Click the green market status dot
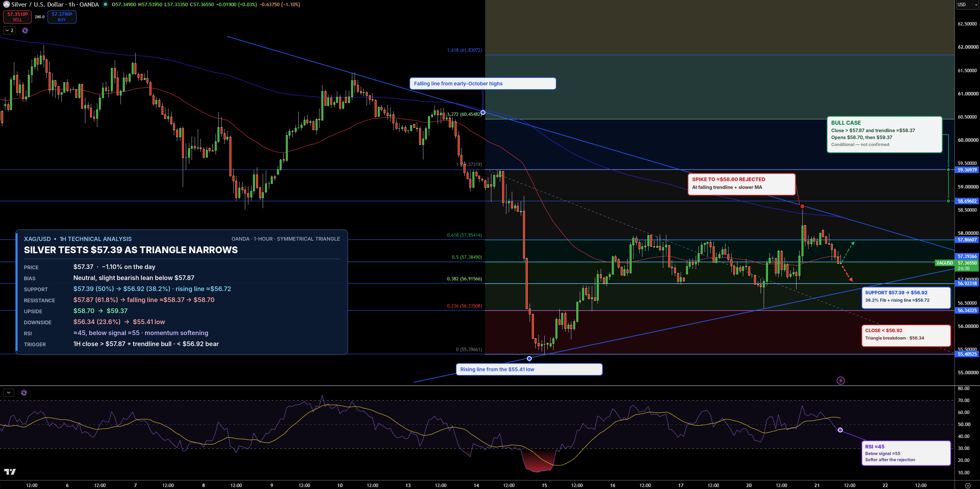The height and width of the screenshot is (489, 980). tap(105, 4)
